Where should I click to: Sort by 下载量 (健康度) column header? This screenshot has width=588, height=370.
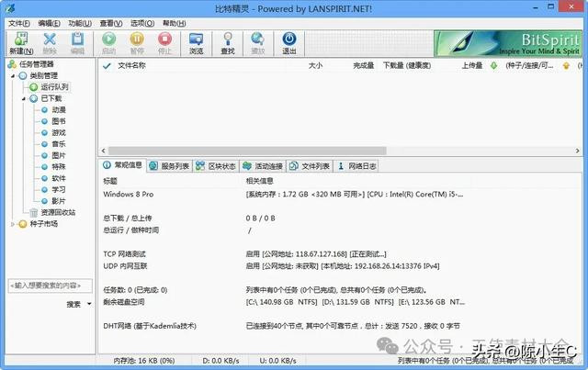[x=407, y=65]
